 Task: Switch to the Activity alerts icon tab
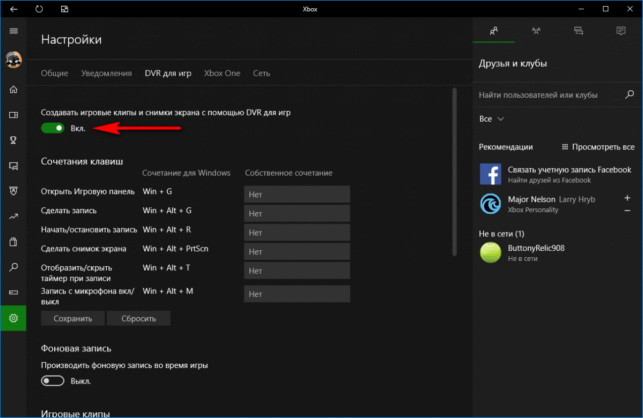pos(621,31)
